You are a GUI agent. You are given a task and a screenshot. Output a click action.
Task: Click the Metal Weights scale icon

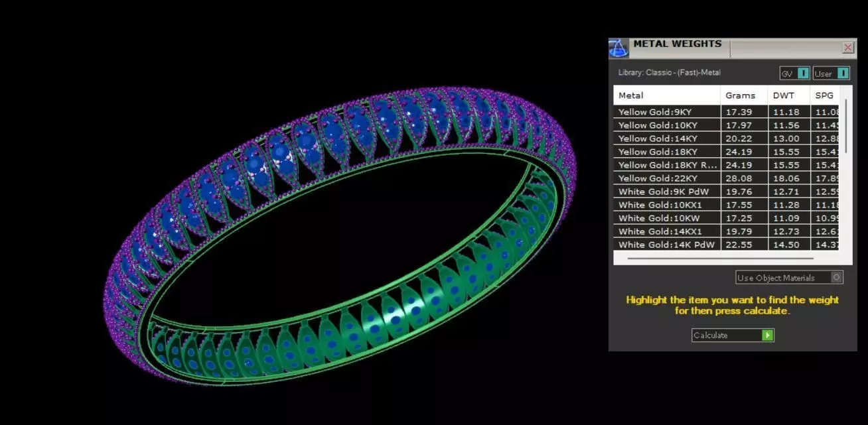tap(618, 48)
